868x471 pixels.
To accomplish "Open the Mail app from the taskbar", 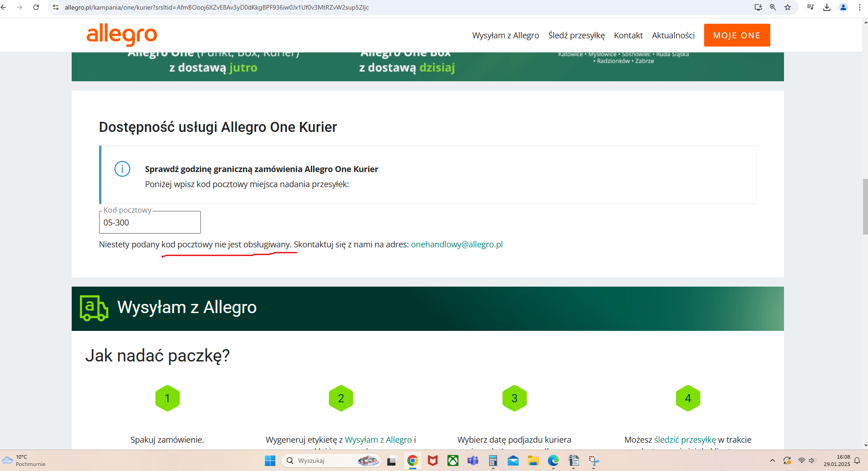I will 513,461.
